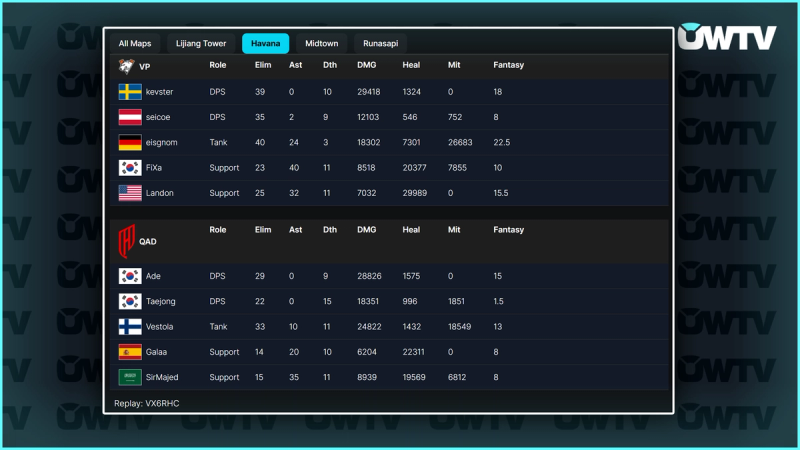Switch to the Lijiang Tower tab

(x=201, y=43)
